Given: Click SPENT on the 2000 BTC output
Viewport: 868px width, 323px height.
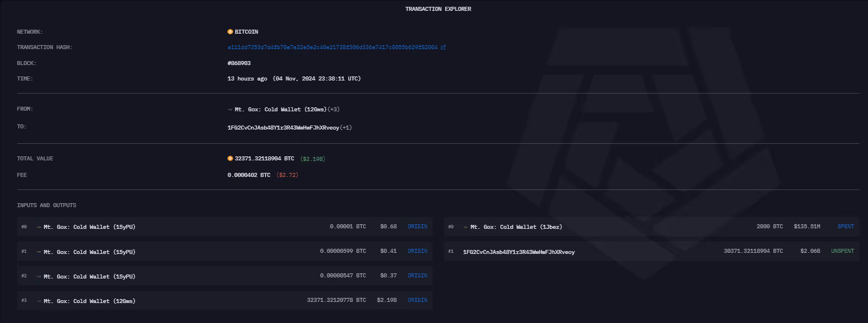Looking at the screenshot, I should 846,227.
